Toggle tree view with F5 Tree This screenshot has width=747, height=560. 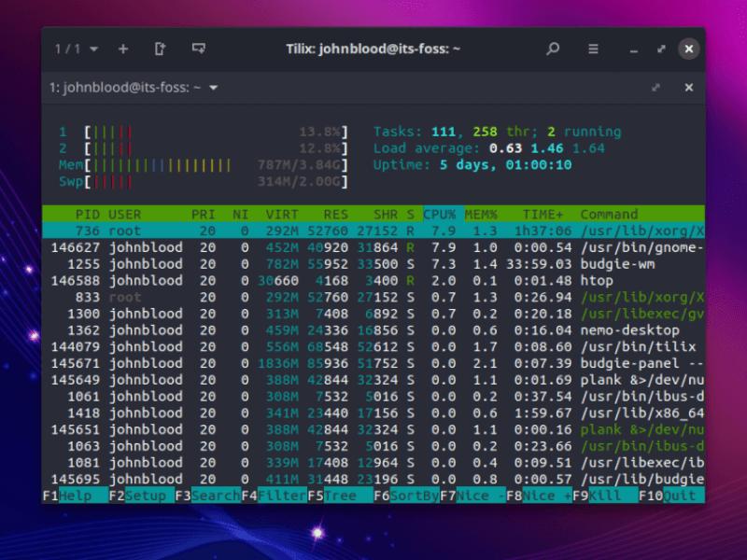click(x=336, y=496)
